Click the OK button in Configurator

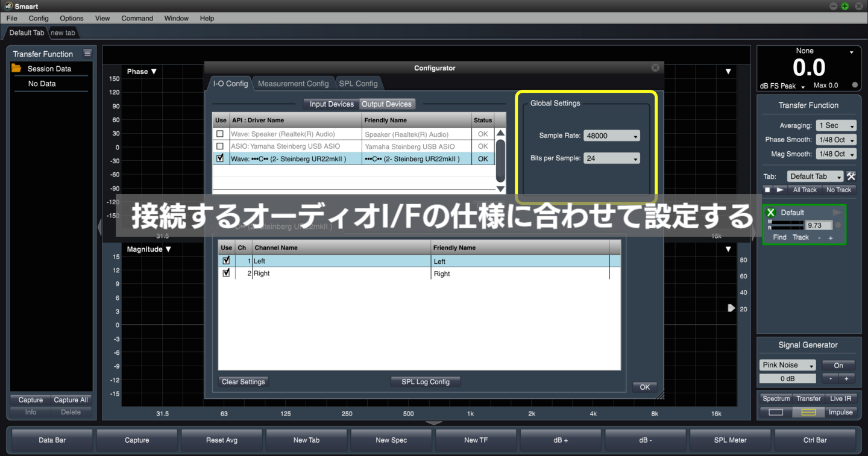644,387
